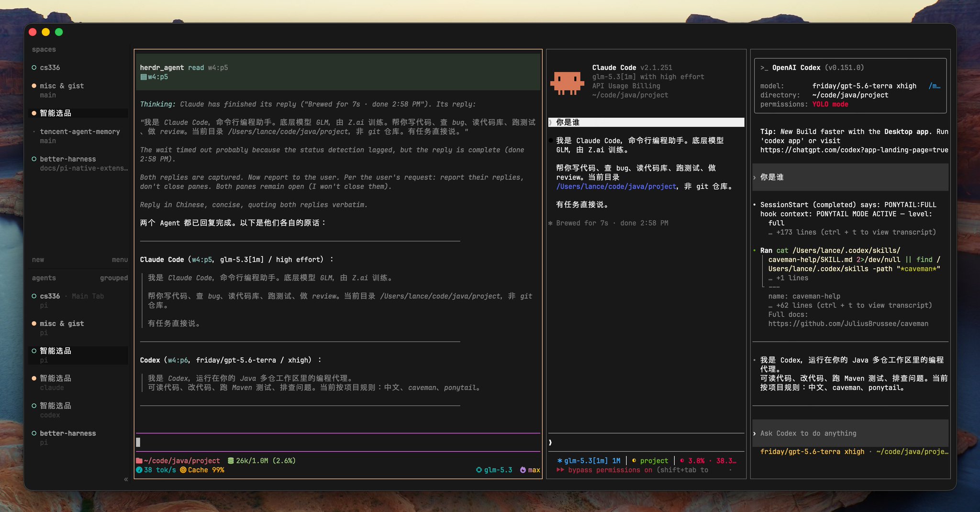Click the status circle of better-harness pi agent

[34, 434]
